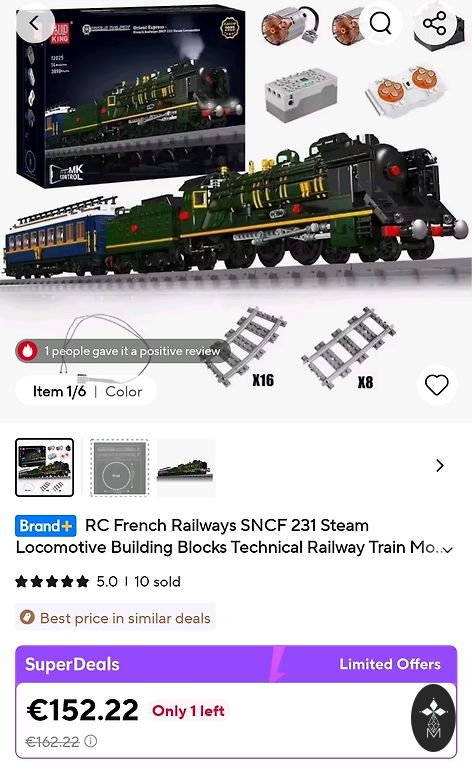Add item to wishlist with the heart icon
This screenshot has width=472, height=768.
click(437, 385)
